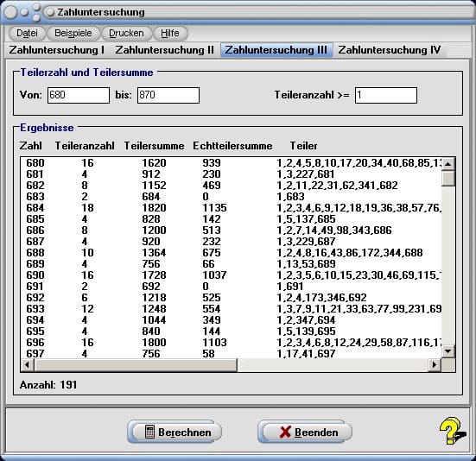The image size is (476, 461).
Task: Select the row for number 695
Action: point(232,332)
